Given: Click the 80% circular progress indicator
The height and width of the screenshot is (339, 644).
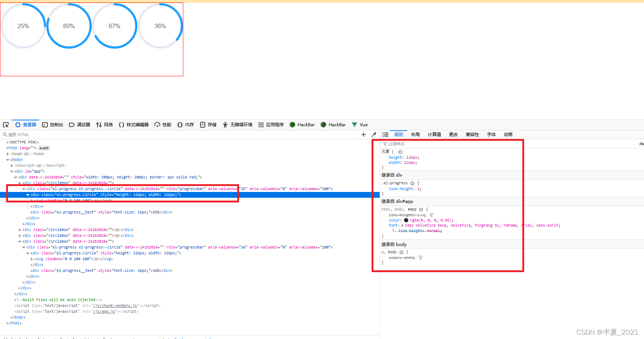Looking at the screenshot, I should (69, 26).
